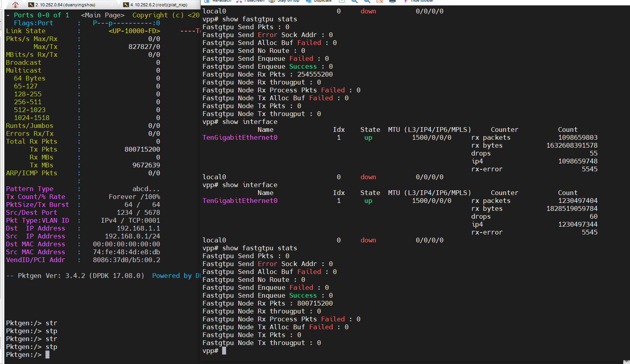Click drops count "55"
Image resolution: width=630 pixels, height=364 pixels.
point(594,153)
